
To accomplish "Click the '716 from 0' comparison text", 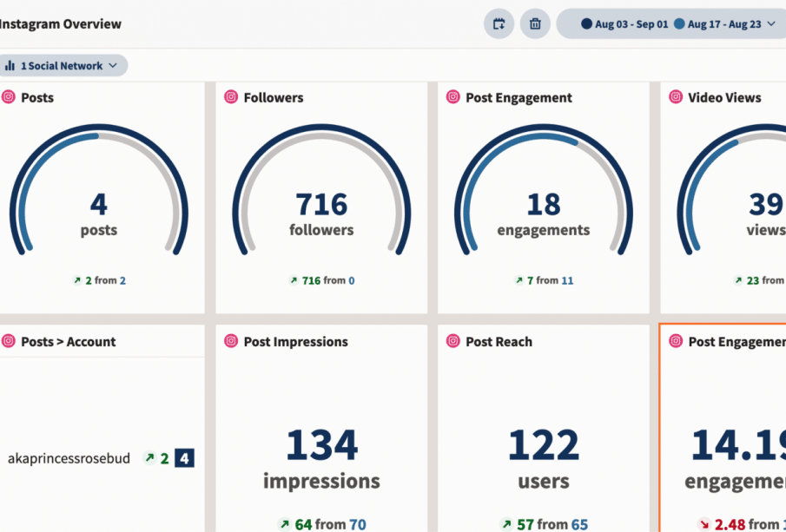I will (x=328, y=280).
